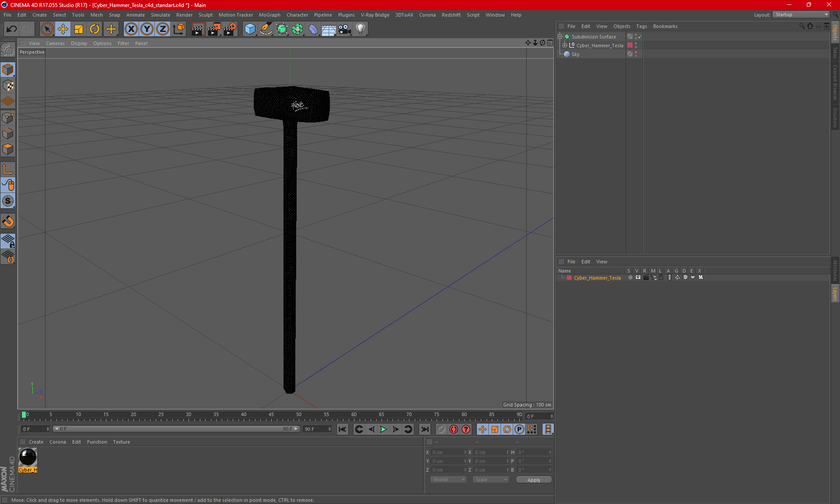Open material manager Texture menu

click(121, 442)
